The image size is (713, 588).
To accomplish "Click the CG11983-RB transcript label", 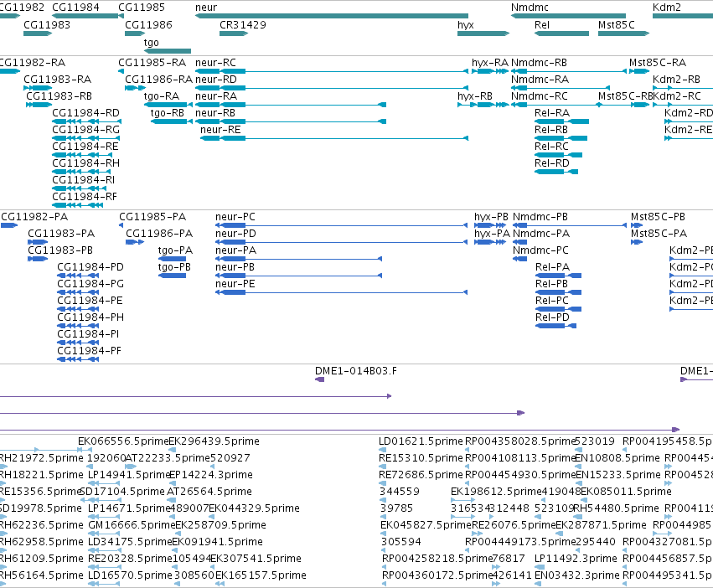I will pyautogui.click(x=59, y=96).
